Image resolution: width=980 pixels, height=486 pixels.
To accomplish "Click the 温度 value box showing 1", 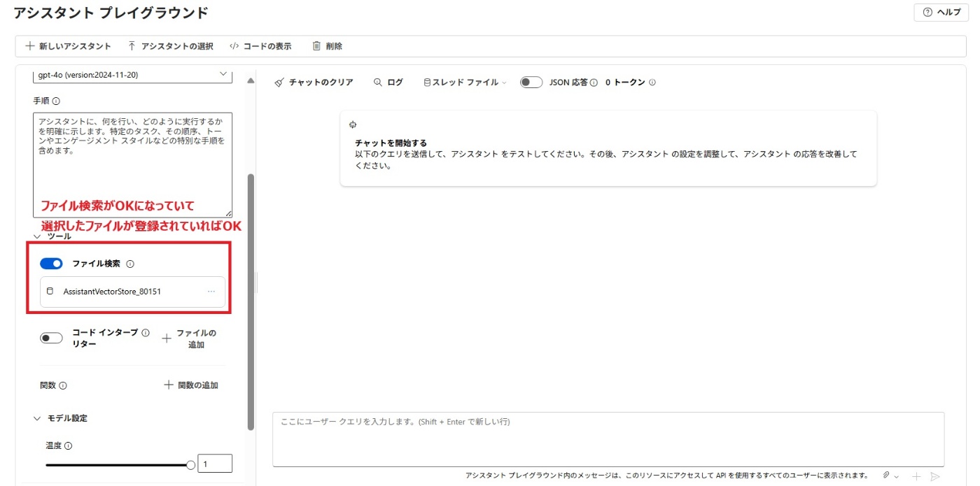I will (x=215, y=464).
